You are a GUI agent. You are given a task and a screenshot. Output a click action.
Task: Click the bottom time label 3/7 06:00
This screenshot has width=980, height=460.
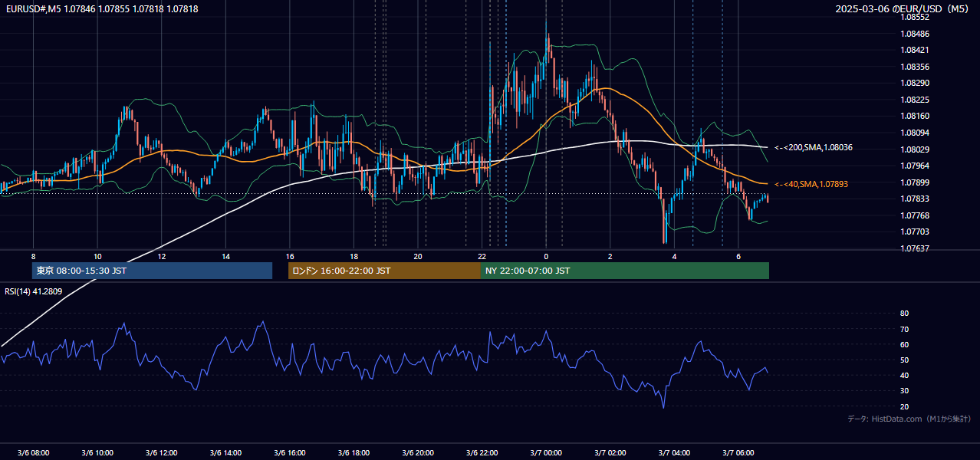[x=738, y=452]
